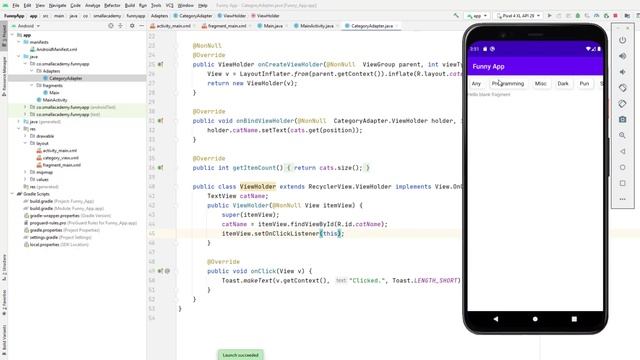Run the app with the green play icon
The width and height of the screenshot is (640, 360).
[x=549, y=16]
